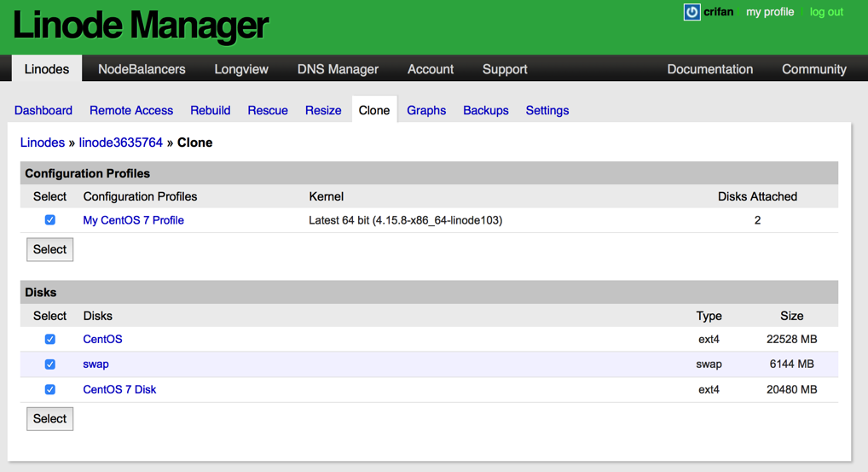Viewport: 868px width, 472px height.
Task: Click the crifan username
Action: [x=718, y=12]
